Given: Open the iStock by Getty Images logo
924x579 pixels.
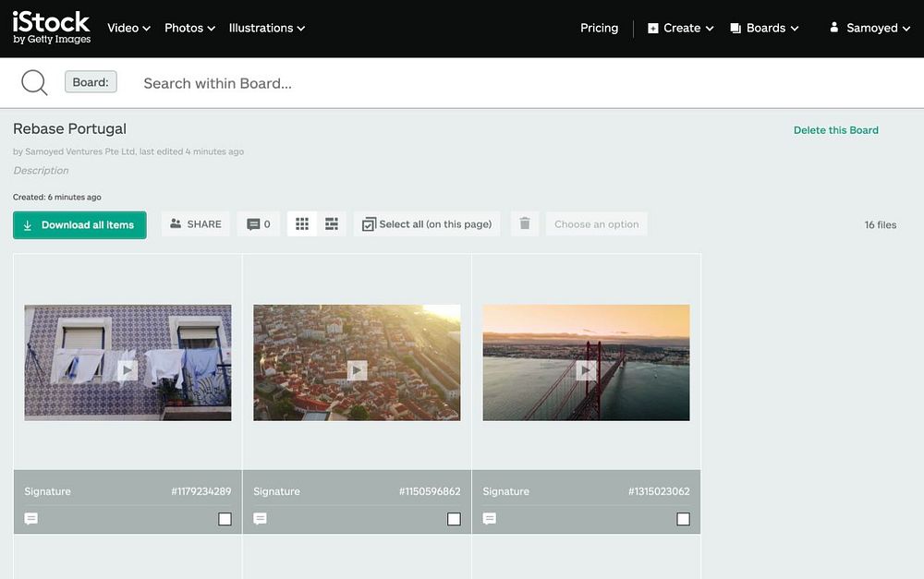Looking at the screenshot, I should pyautogui.click(x=51, y=28).
